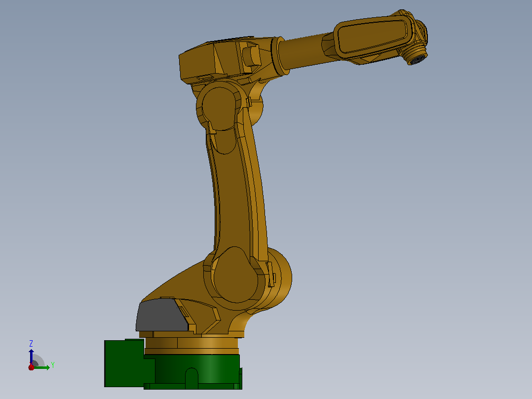The image size is (532, 399).
Task: Select the robot wrist tool flange
Action: pos(417,59)
